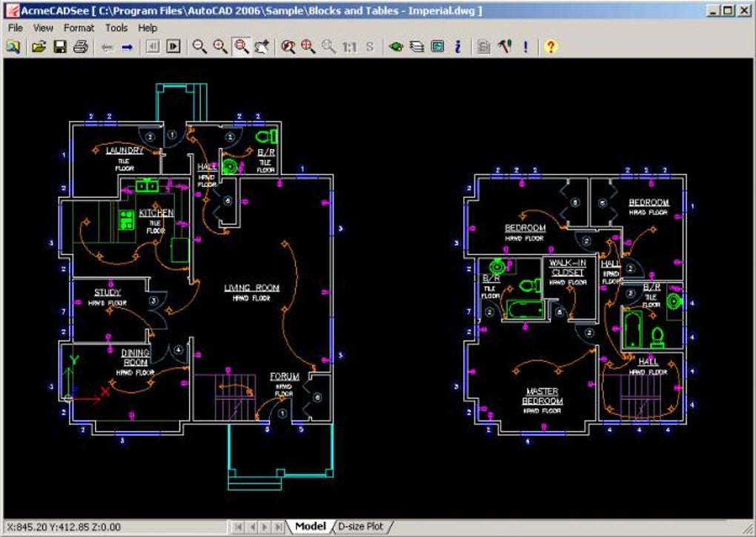Activate the zoom window tool
Screen dimensions: 756x537
coord(241,47)
